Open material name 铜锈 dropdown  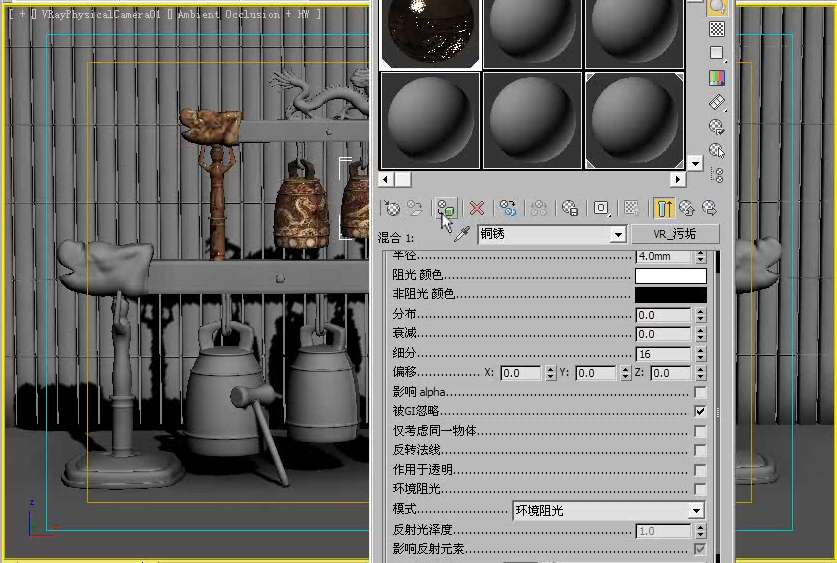pos(618,234)
